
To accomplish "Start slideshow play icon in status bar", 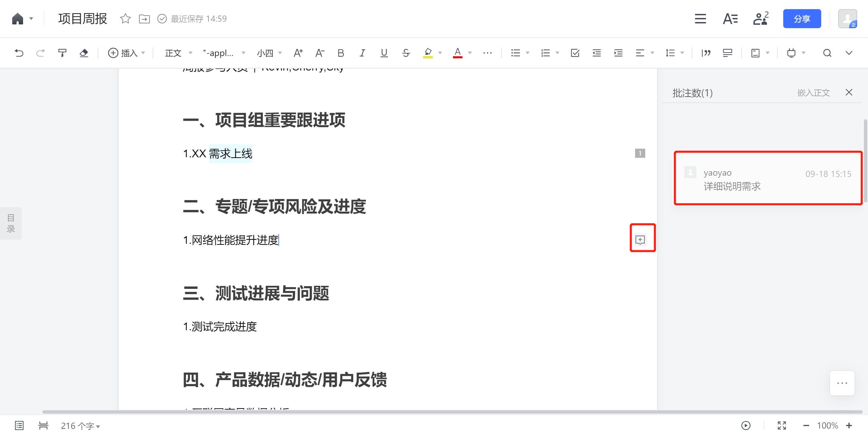I will (x=746, y=425).
